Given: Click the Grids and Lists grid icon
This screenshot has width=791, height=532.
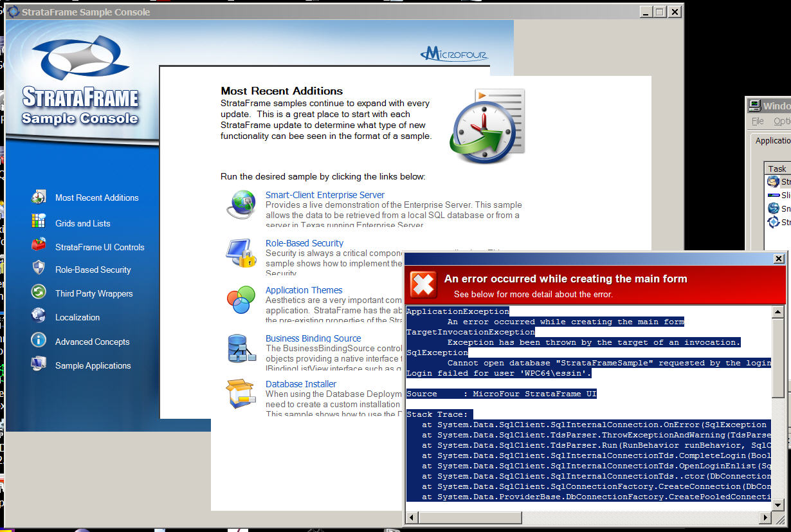Looking at the screenshot, I should point(39,222).
